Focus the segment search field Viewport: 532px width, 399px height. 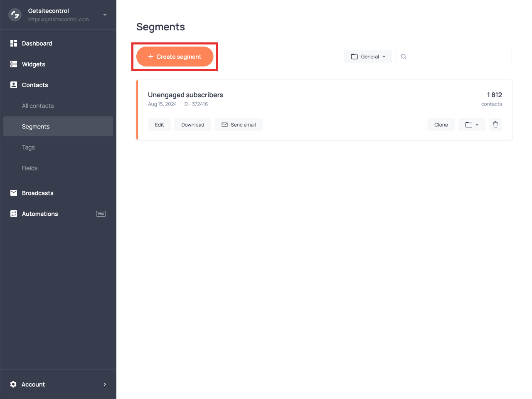pyautogui.click(x=457, y=57)
